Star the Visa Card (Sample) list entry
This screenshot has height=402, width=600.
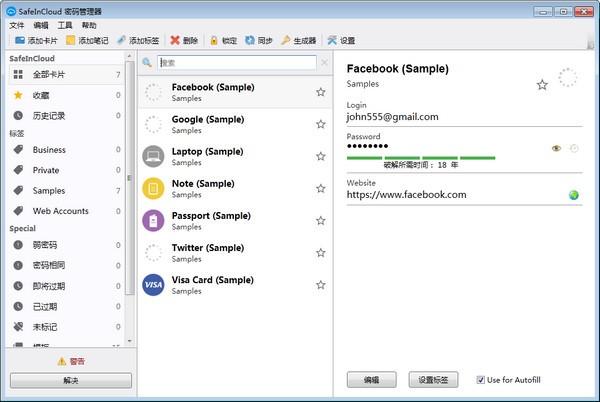(x=321, y=285)
